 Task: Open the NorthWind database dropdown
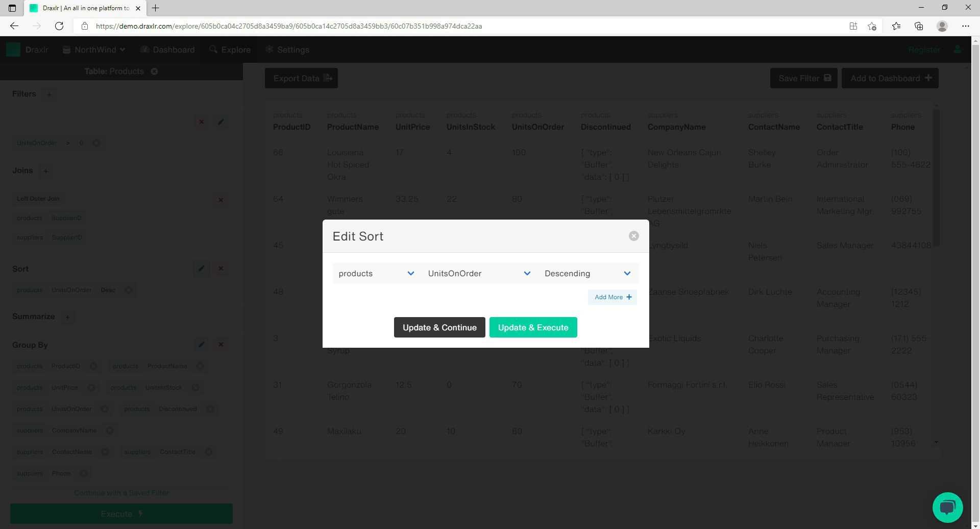click(x=94, y=50)
